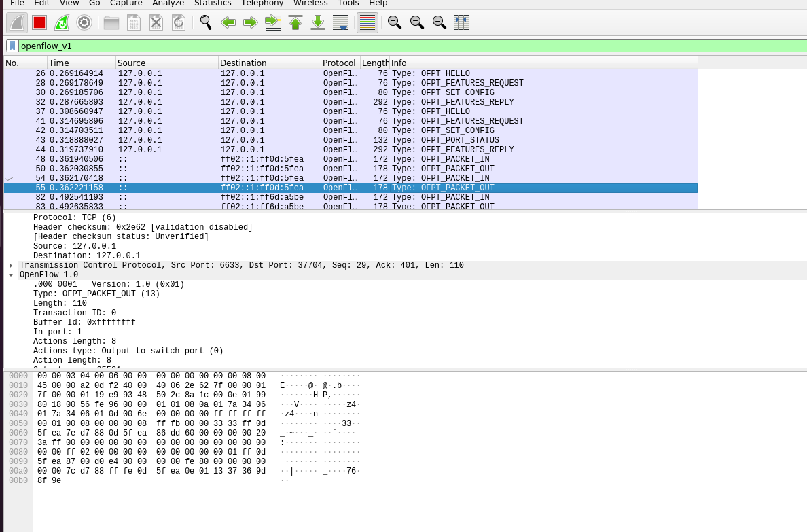807x532 pixels.
Task: Open the Analyze menu
Action: [168, 3]
